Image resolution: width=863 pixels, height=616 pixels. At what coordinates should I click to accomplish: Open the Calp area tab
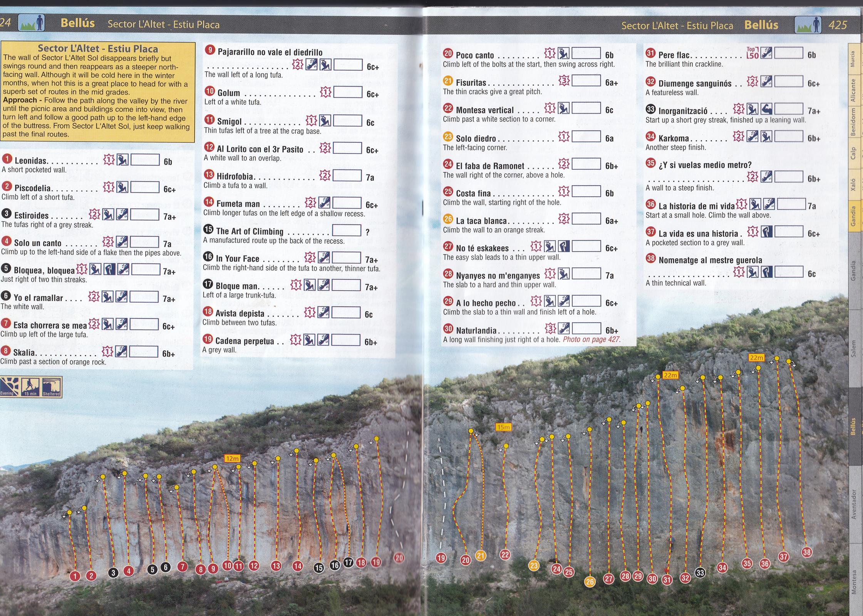853,153
